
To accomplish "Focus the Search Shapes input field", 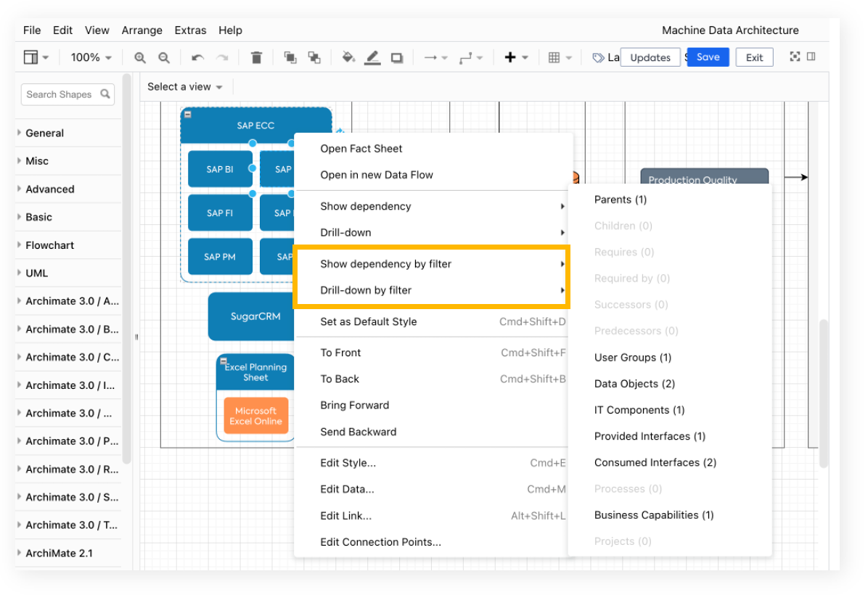I will point(67,94).
